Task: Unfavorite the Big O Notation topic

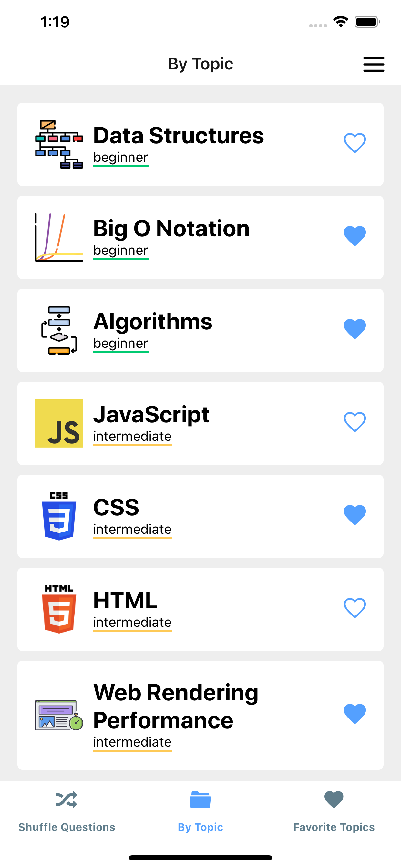Action: point(355,236)
